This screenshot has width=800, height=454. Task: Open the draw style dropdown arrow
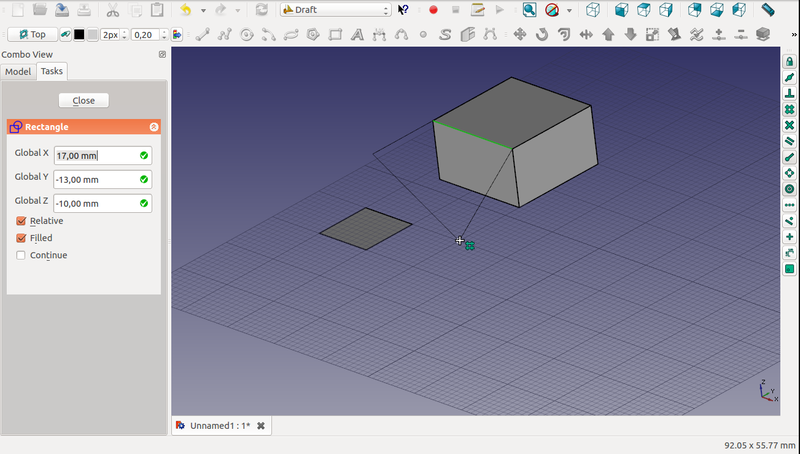[x=569, y=10]
